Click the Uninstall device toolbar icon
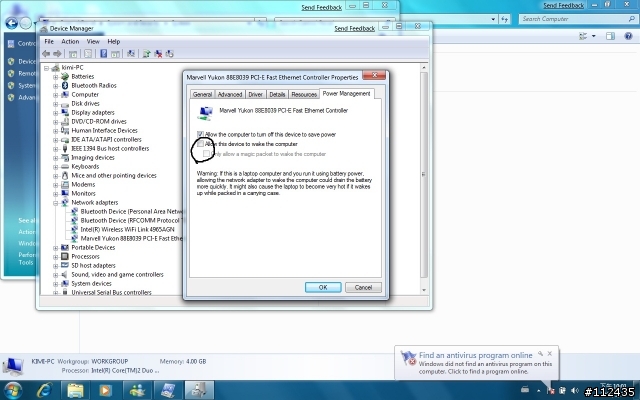This screenshot has height=400, width=640. pos(158,54)
